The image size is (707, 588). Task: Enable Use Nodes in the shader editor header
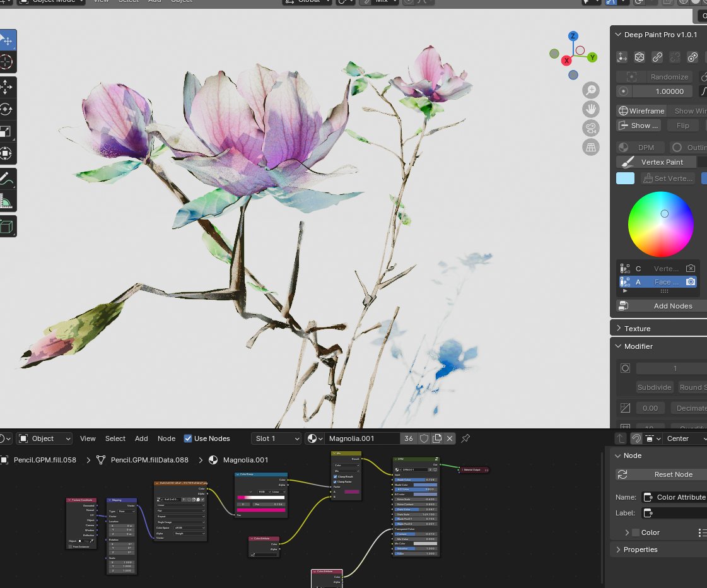pos(187,438)
